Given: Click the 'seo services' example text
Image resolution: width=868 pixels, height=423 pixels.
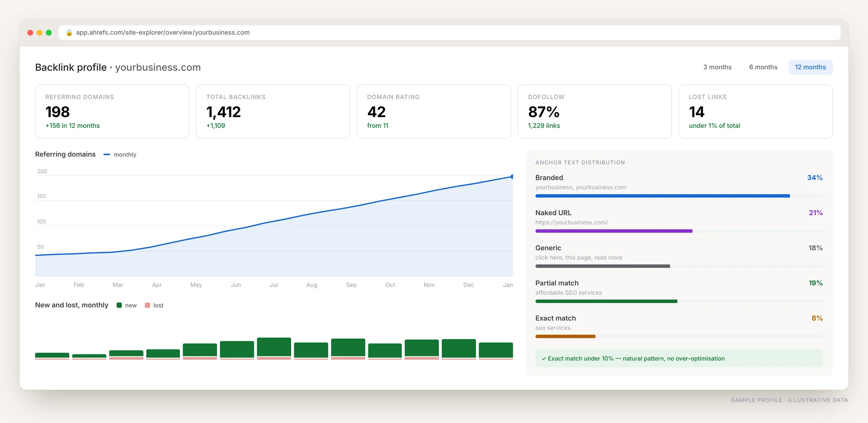Looking at the screenshot, I should [x=553, y=328].
